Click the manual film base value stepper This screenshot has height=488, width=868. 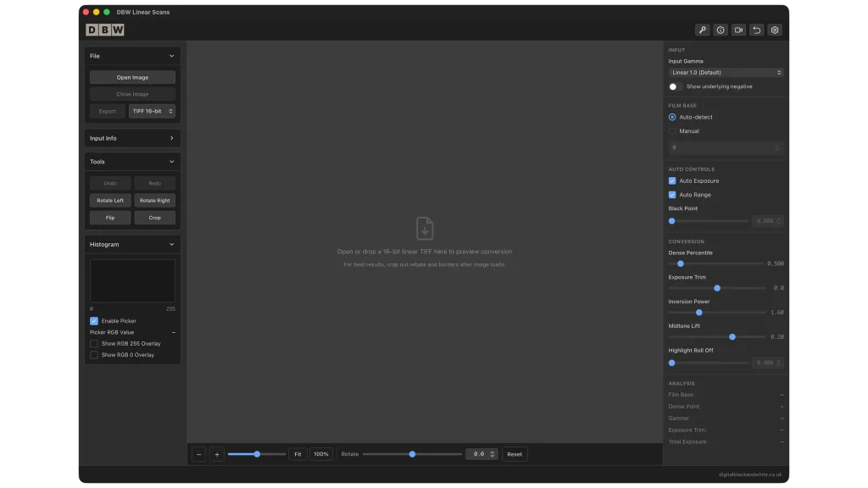pos(776,147)
